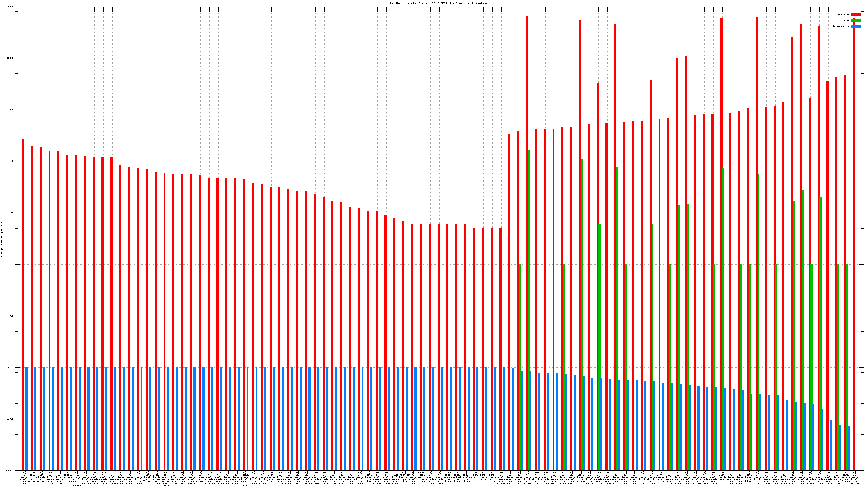Screen dimensions: 868x488
Task: Click the 12.apews.org 8 hops x-axis label
Action: [x=200, y=477]
